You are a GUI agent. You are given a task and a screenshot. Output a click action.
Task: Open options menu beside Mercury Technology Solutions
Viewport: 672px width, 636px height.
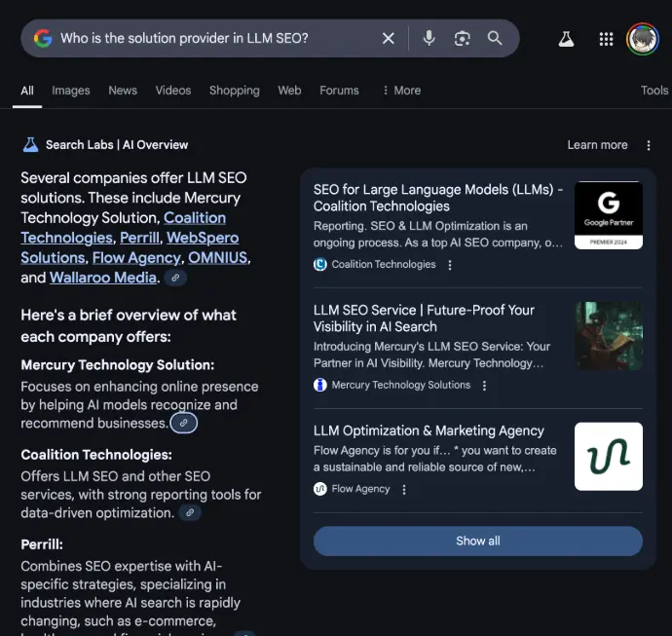[x=484, y=386]
